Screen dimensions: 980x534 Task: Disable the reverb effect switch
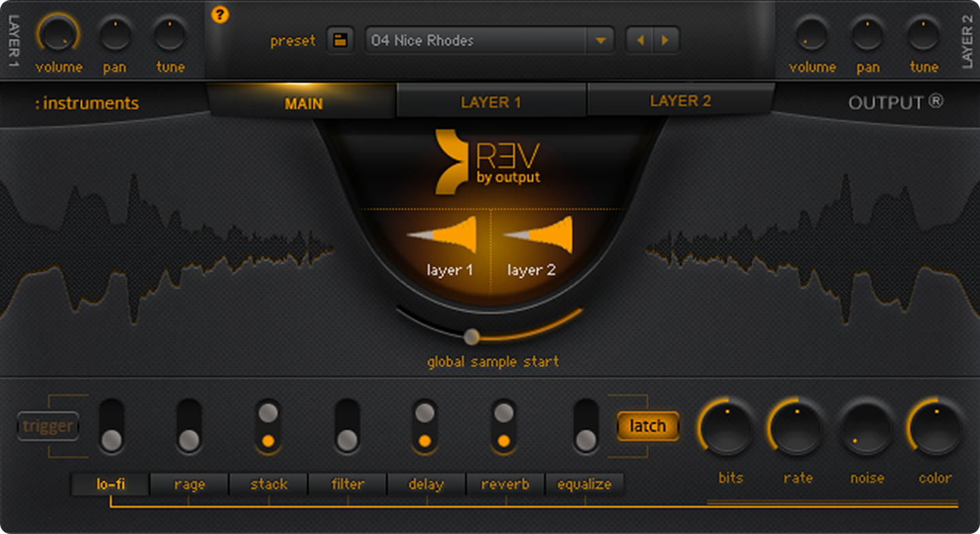pyautogui.click(x=504, y=427)
